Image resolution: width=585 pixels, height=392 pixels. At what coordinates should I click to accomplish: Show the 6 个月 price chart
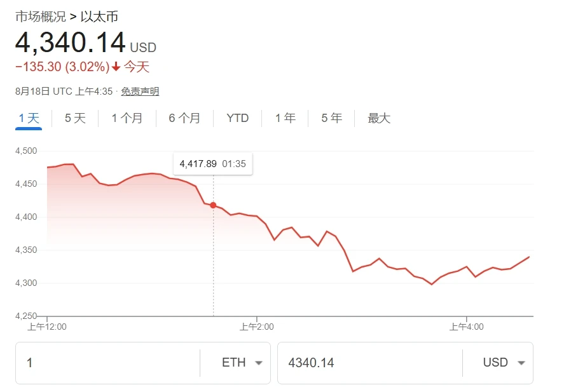[184, 118]
